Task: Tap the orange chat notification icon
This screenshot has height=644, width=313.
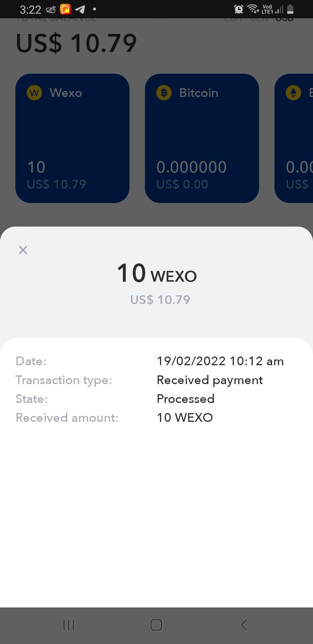Action: tap(65, 9)
